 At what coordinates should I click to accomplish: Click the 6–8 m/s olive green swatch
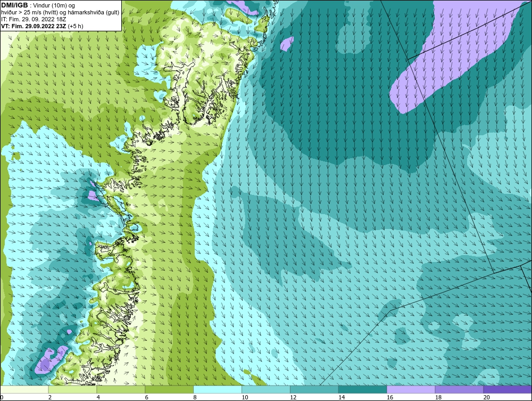pos(169,389)
